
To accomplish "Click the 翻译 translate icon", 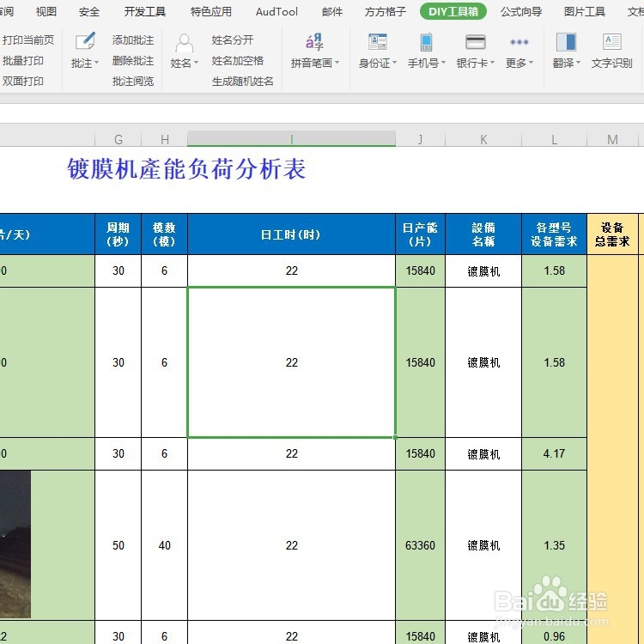I will (x=566, y=42).
